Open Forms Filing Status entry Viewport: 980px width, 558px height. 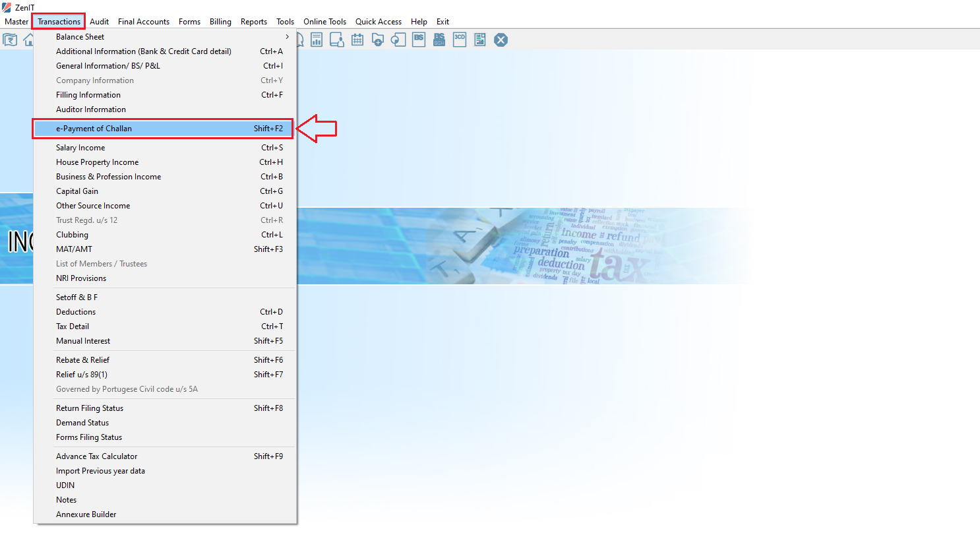165,437
